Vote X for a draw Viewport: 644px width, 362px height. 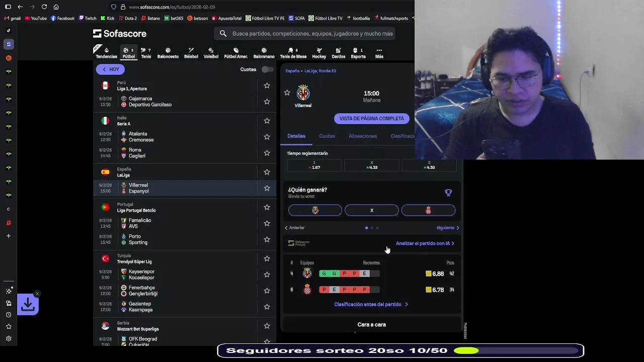pyautogui.click(x=372, y=210)
